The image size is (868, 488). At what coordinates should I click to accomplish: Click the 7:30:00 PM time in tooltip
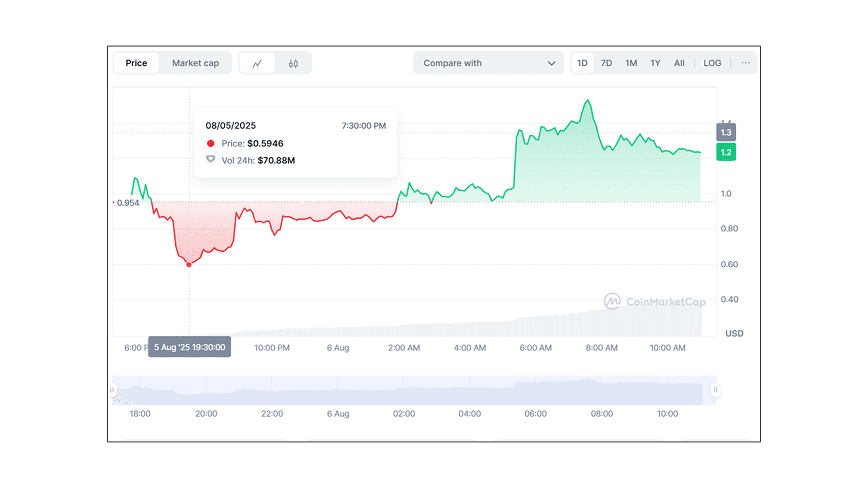(x=364, y=126)
